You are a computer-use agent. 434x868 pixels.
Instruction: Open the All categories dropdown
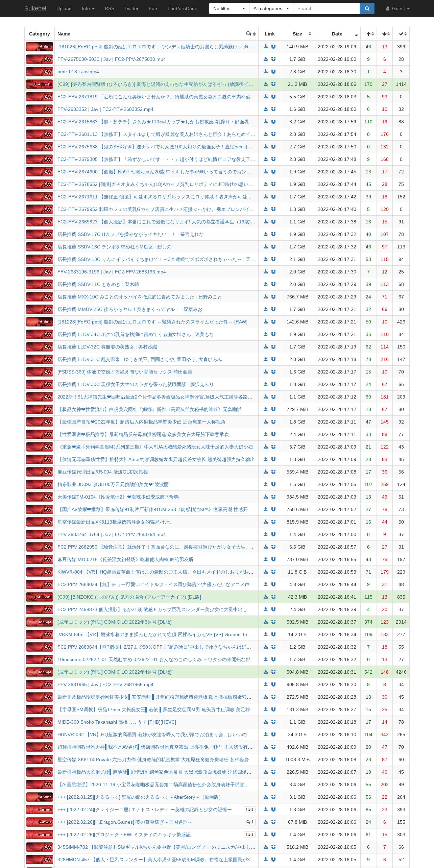point(271,8)
